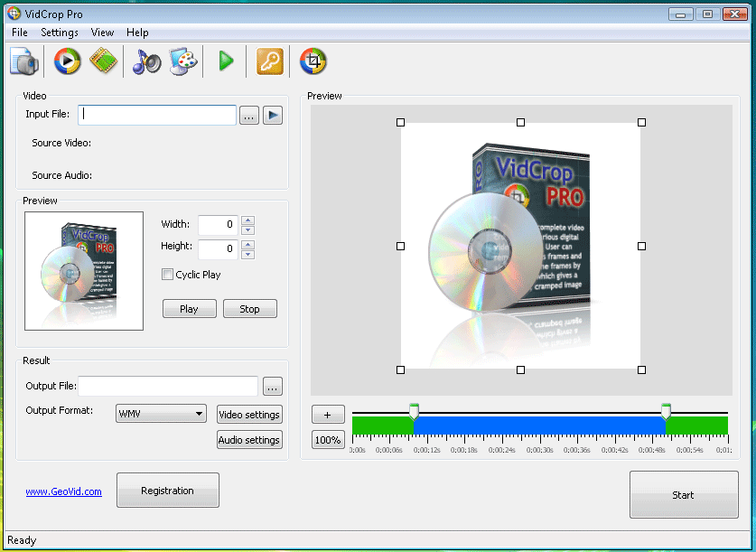Open the View menu
This screenshot has width=756, height=552.
[x=102, y=33]
